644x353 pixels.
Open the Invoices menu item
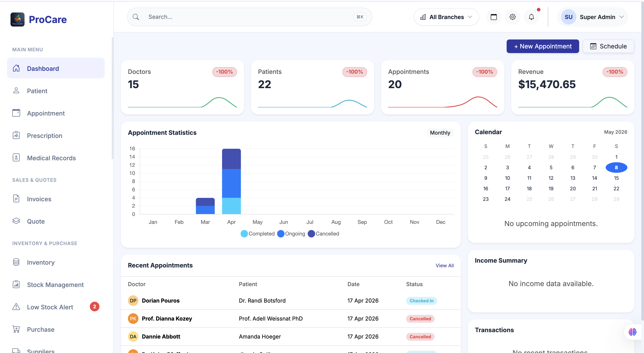(x=56, y=199)
